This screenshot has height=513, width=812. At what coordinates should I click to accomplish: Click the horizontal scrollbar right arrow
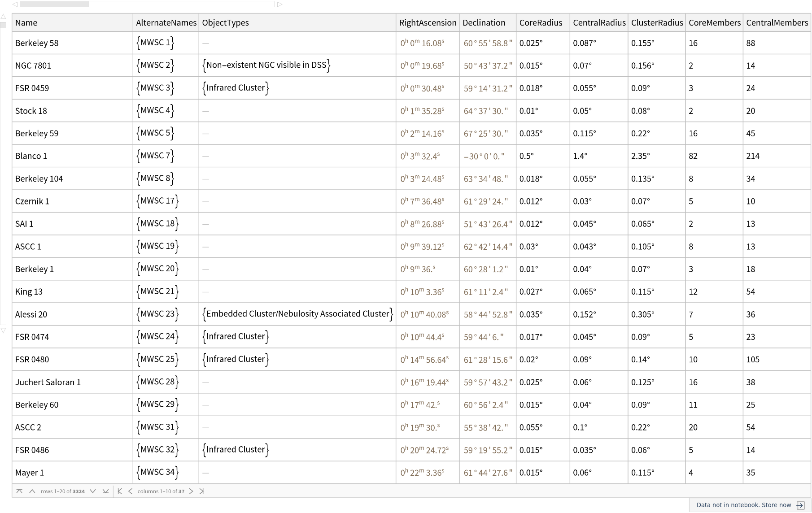[x=280, y=4]
